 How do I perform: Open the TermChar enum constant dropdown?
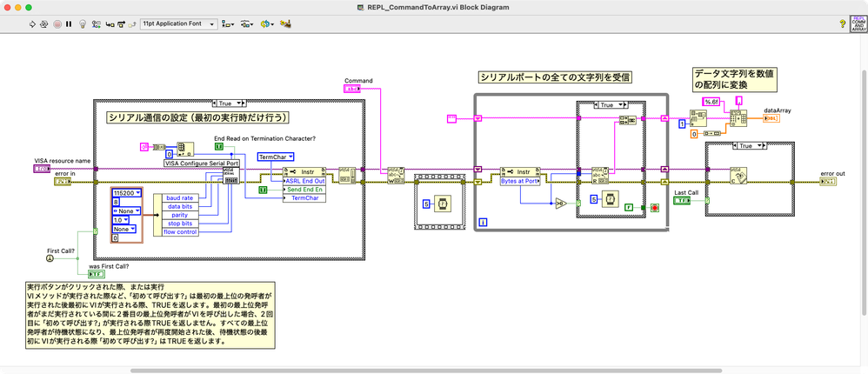(276, 157)
